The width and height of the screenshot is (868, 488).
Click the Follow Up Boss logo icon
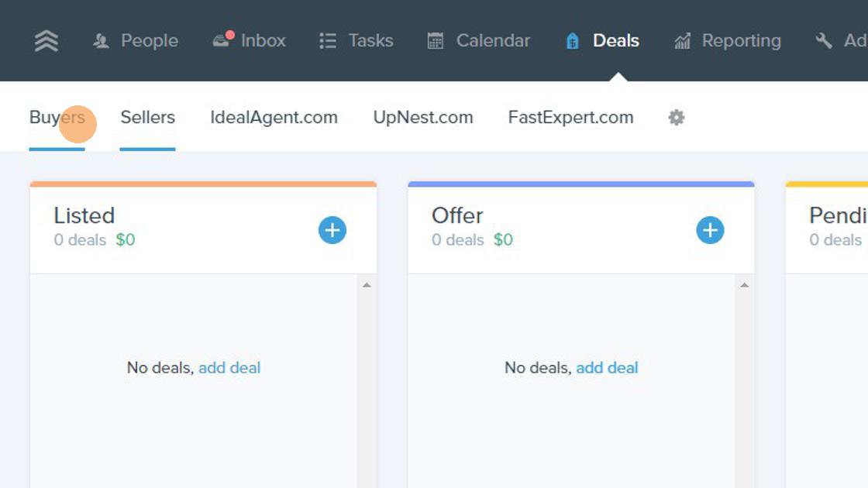[46, 41]
